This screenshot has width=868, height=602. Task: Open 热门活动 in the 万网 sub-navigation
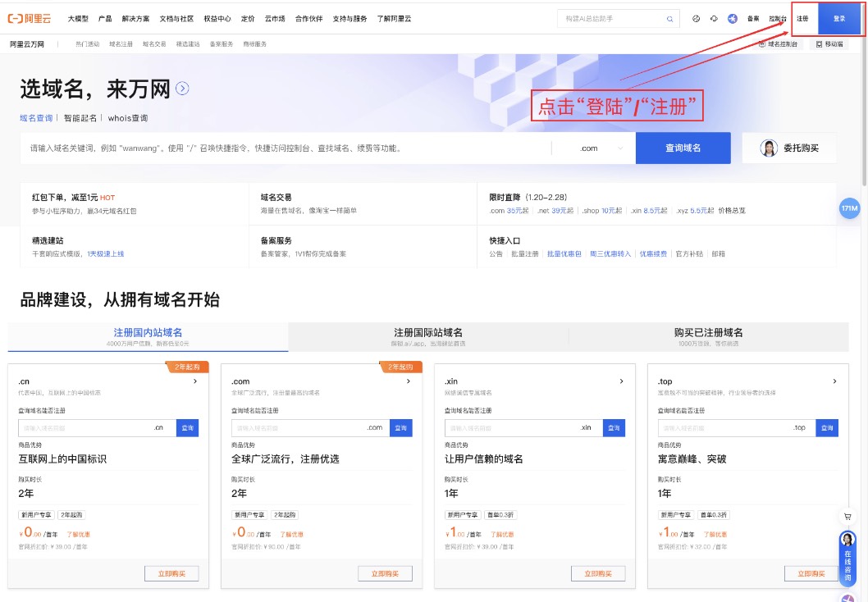click(x=88, y=44)
